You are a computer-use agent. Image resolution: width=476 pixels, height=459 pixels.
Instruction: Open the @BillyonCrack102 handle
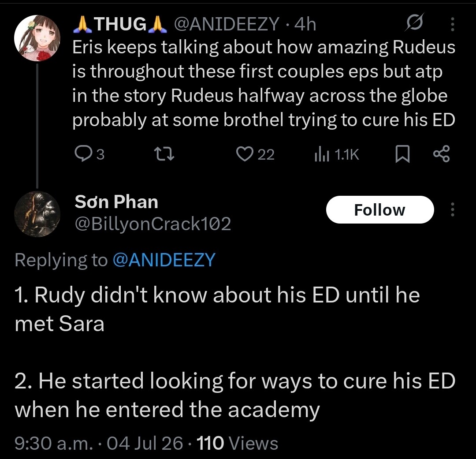153,224
